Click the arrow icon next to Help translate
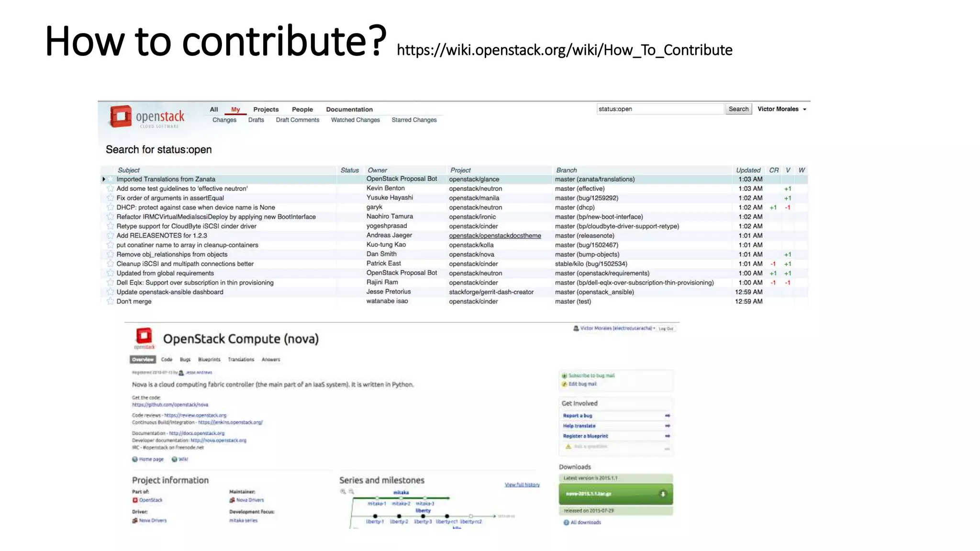The height and width of the screenshot is (551, 980). 668,426
